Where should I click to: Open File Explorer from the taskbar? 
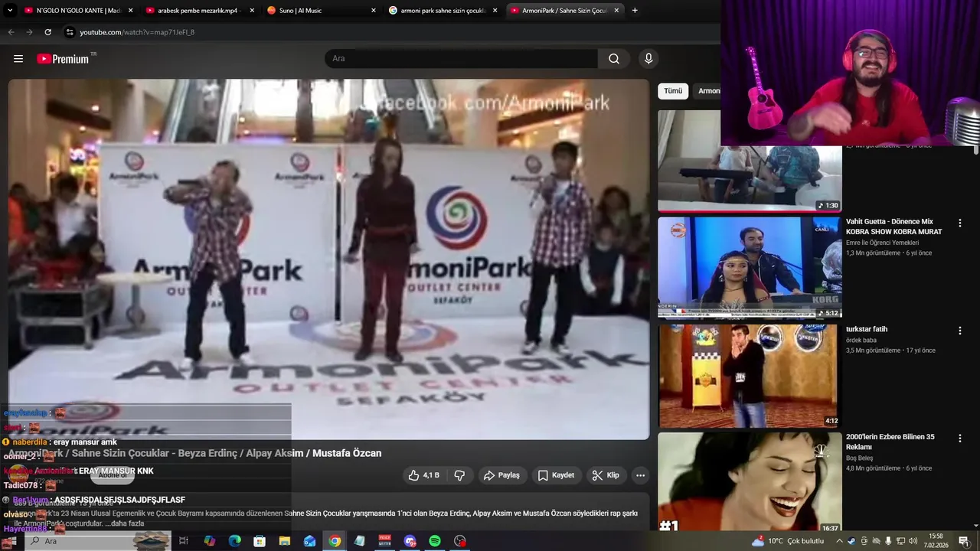coord(284,541)
